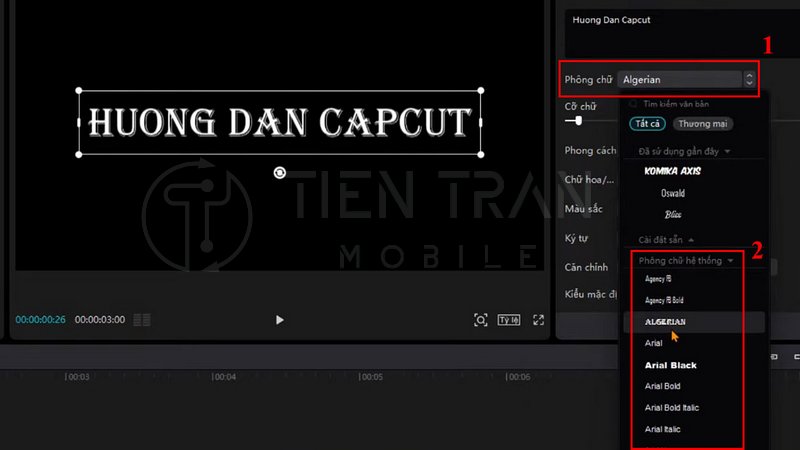Choose the Agency FB Bold font

pos(664,301)
